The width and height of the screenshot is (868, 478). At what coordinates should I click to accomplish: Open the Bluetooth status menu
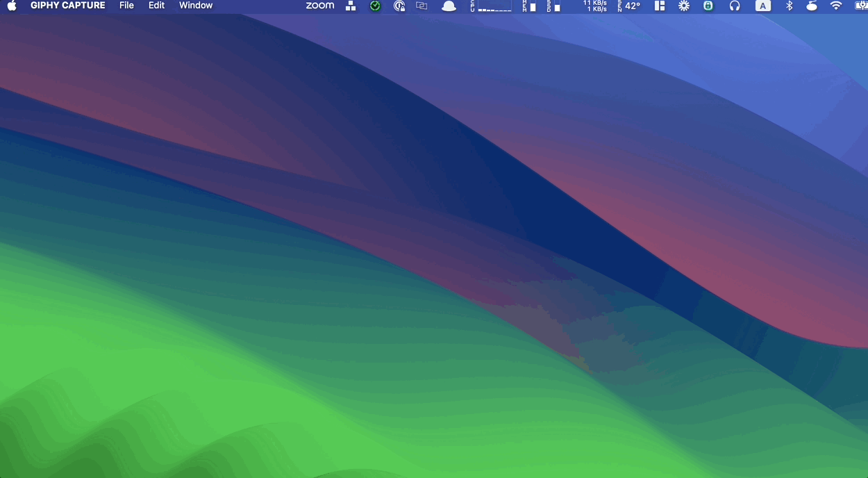[x=789, y=6]
